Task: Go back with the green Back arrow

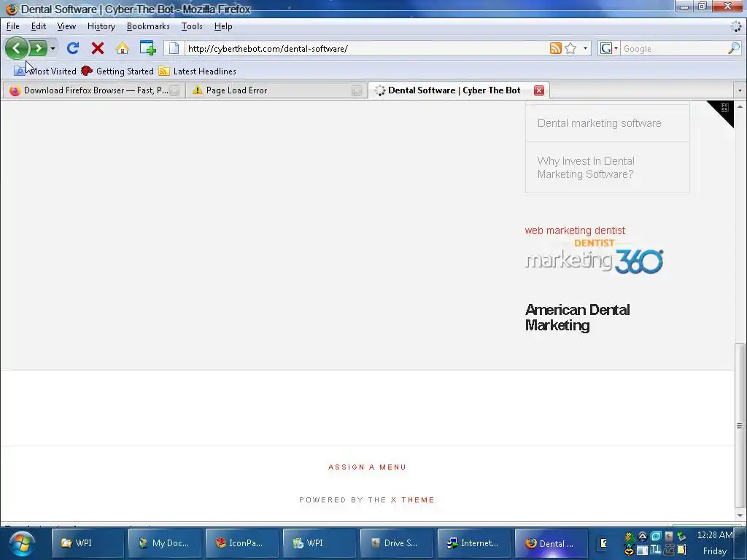Action: pyautogui.click(x=17, y=48)
